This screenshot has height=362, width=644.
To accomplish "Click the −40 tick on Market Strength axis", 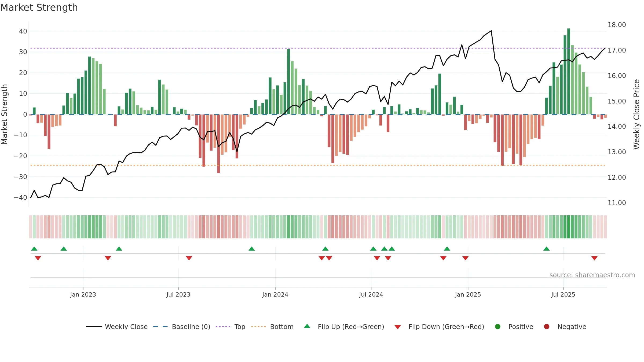I will (x=21, y=197).
